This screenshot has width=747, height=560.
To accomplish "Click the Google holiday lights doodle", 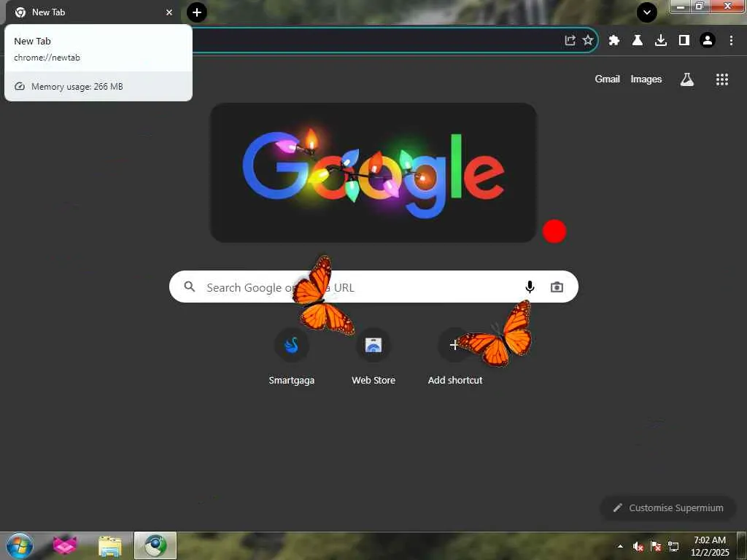I will pyautogui.click(x=373, y=173).
